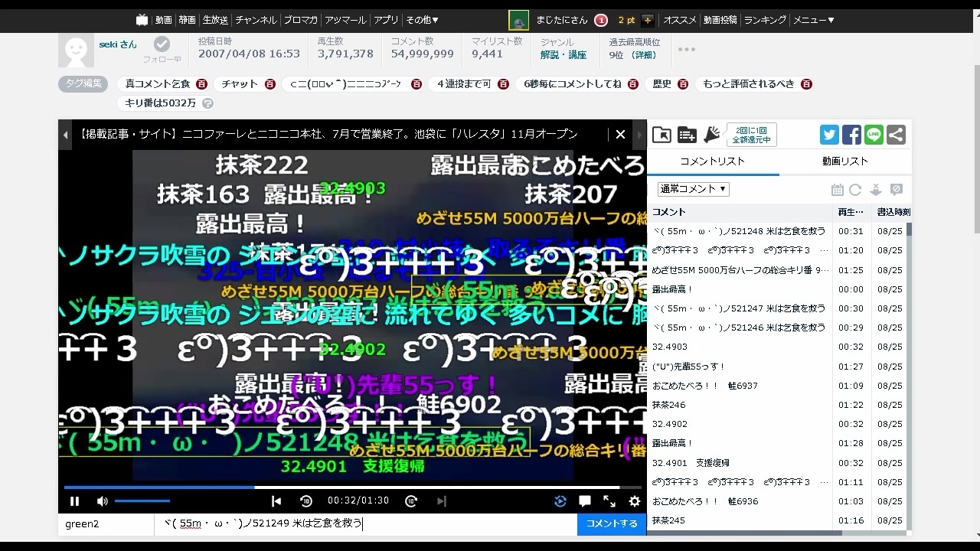Mute the player volume speaker icon
This screenshot has height=551, width=980.
point(102,501)
